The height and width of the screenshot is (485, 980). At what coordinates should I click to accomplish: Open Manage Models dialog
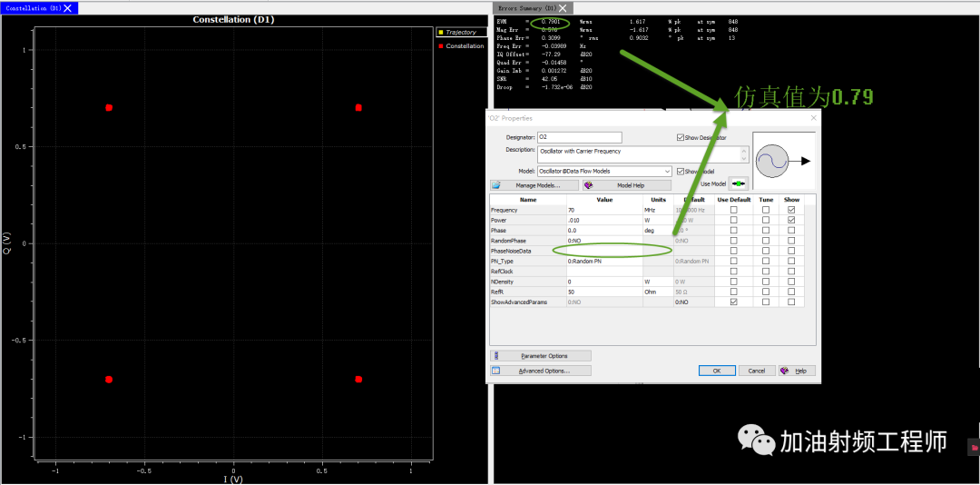(x=534, y=185)
